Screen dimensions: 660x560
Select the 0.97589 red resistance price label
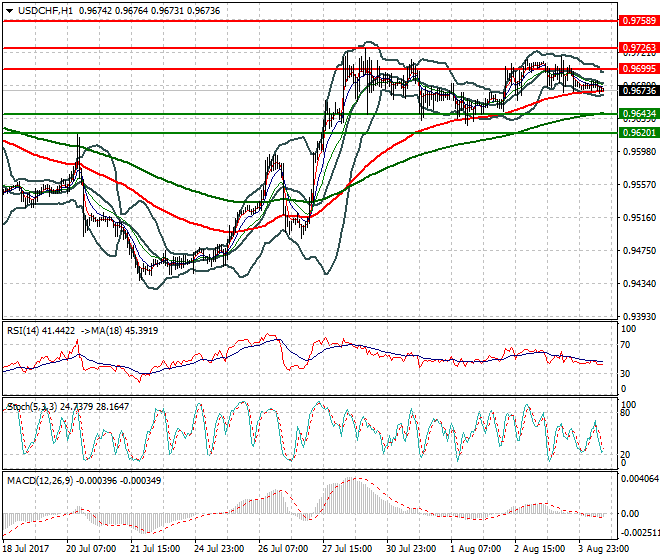click(x=639, y=21)
